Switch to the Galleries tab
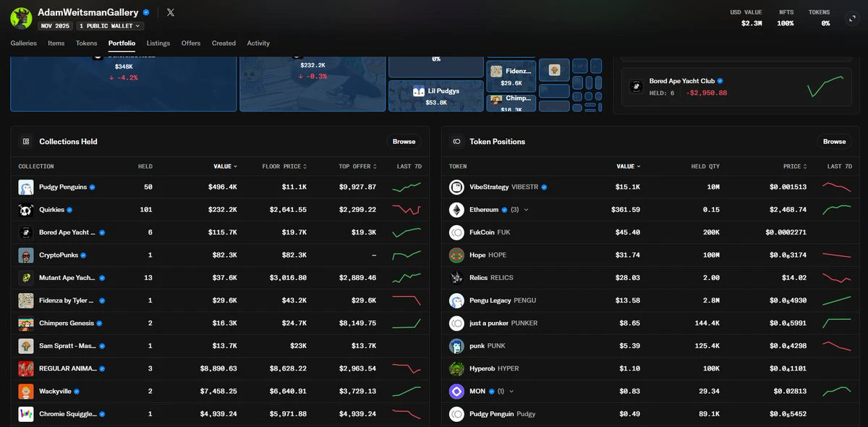The width and height of the screenshot is (868, 427). tap(24, 43)
